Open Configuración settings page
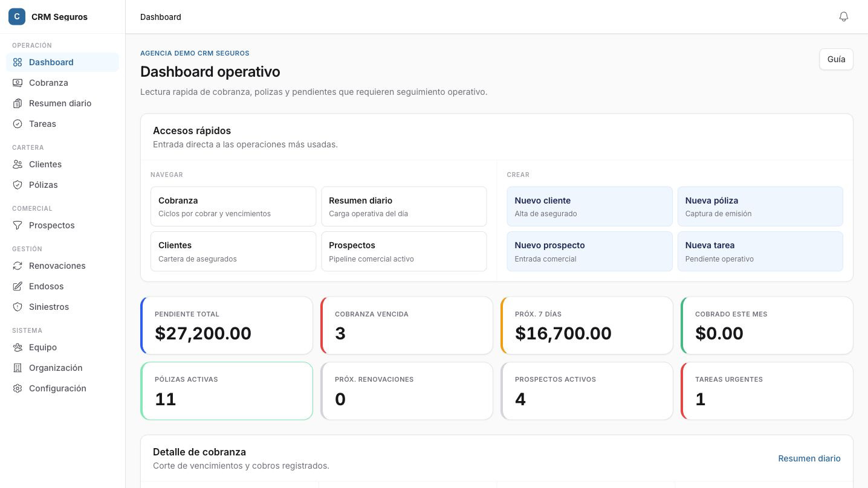Screen dimensions: 868x488 pyautogui.click(x=62, y=388)
